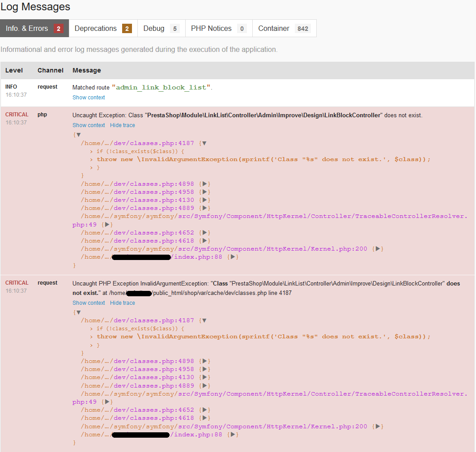Expand the classes.php:4898 trace frame
This screenshot has width=476, height=452.
(204, 183)
